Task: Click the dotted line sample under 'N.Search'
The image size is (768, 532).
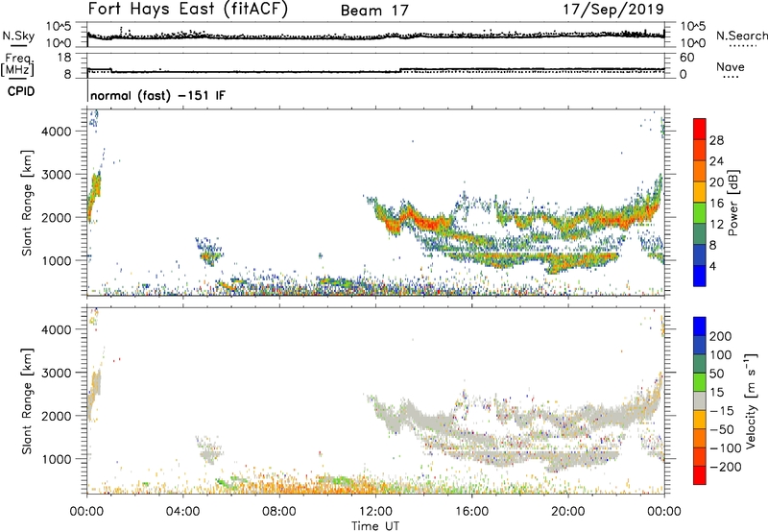Action: (743, 46)
